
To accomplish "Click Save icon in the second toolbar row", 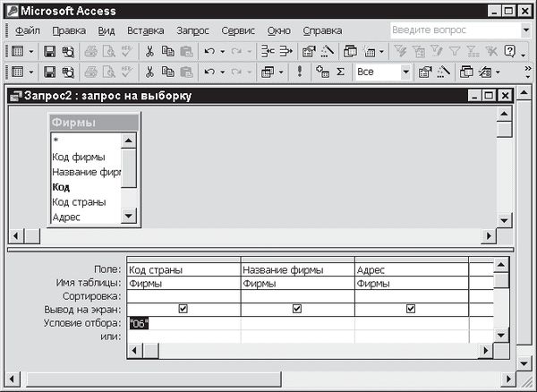I will pos(50,72).
